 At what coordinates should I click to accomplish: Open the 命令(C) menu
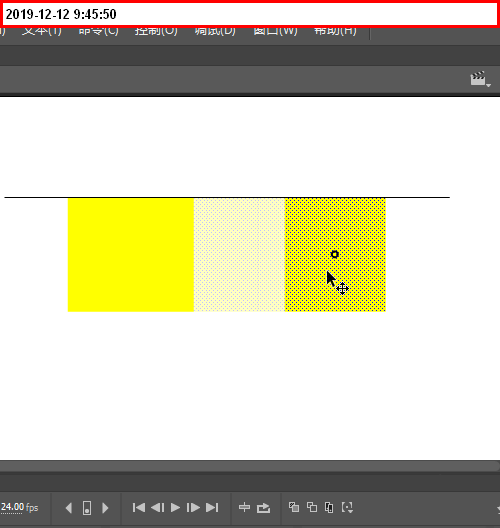coord(98,31)
